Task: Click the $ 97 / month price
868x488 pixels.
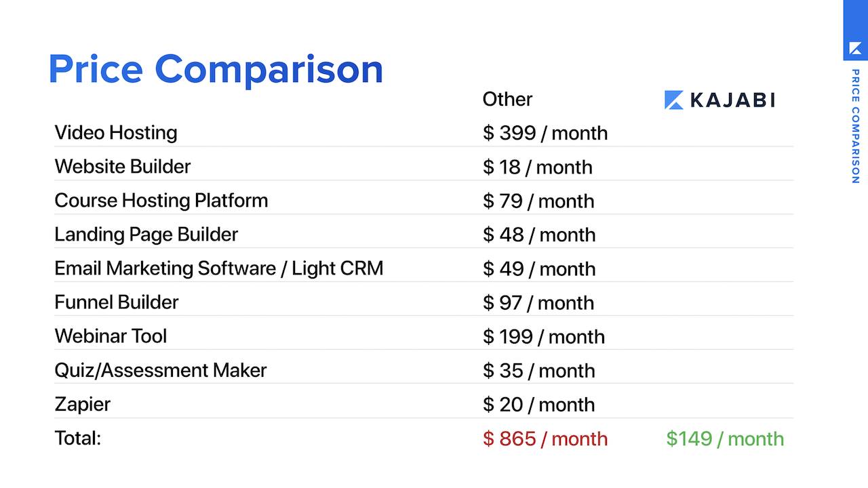Action: pyautogui.click(x=538, y=302)
